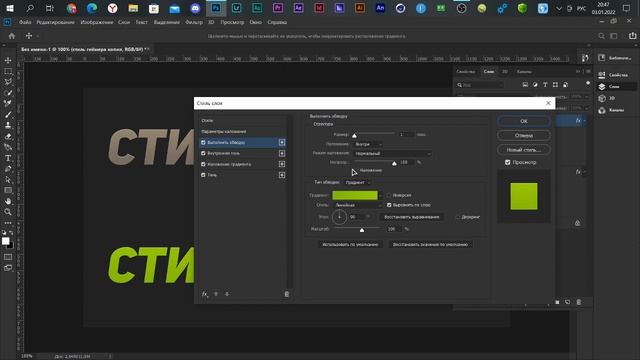Click the Opacity slider handle
640x360 pixels.
[394, 163]
